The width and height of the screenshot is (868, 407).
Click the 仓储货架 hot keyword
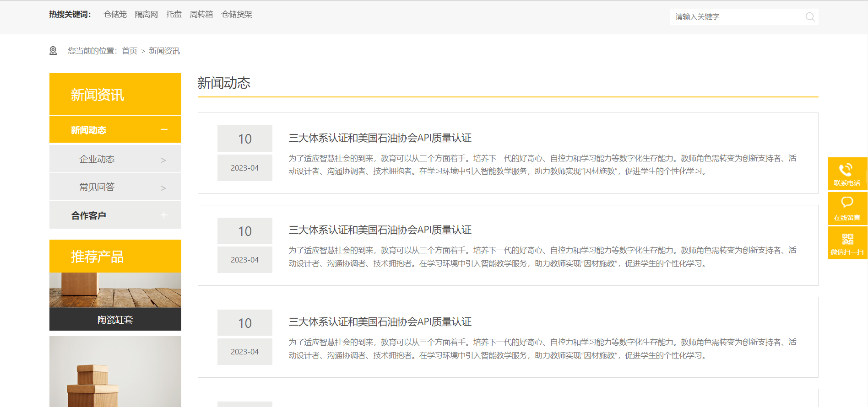(237, 15)
